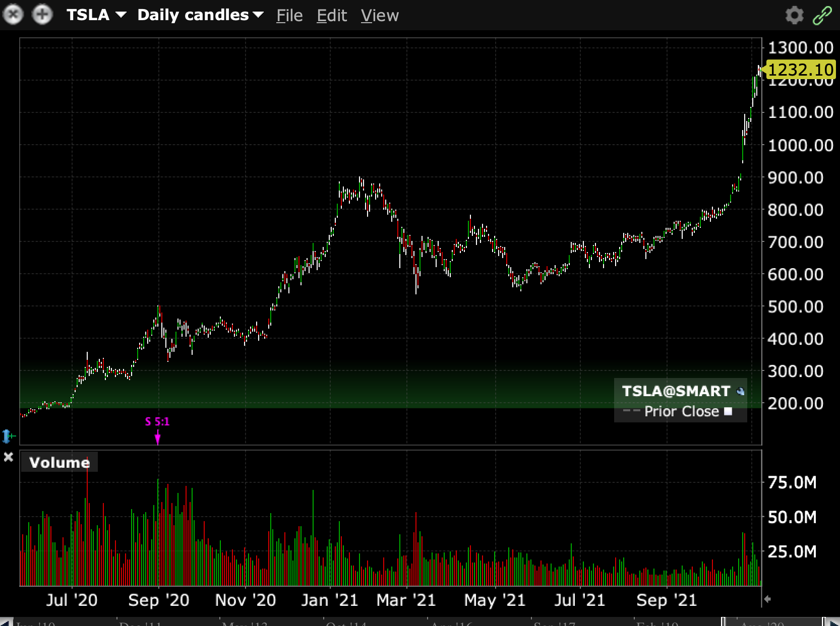Click the 1300.00 price axis label
840x626 pixels.
click(x=800, y=48)
